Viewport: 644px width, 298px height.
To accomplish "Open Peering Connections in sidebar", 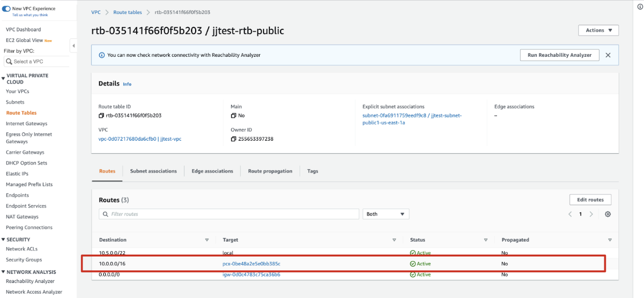I will [29, 227].
